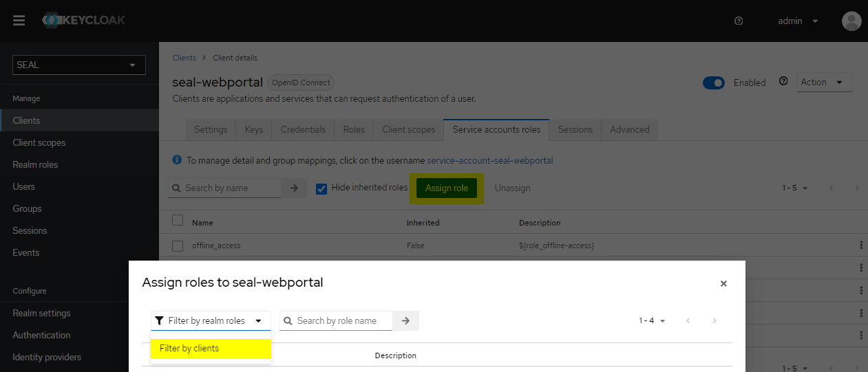Screen dimensions: 868x372
Task: Click the search arrow beside Search by name
Action: tap(294, 188)
